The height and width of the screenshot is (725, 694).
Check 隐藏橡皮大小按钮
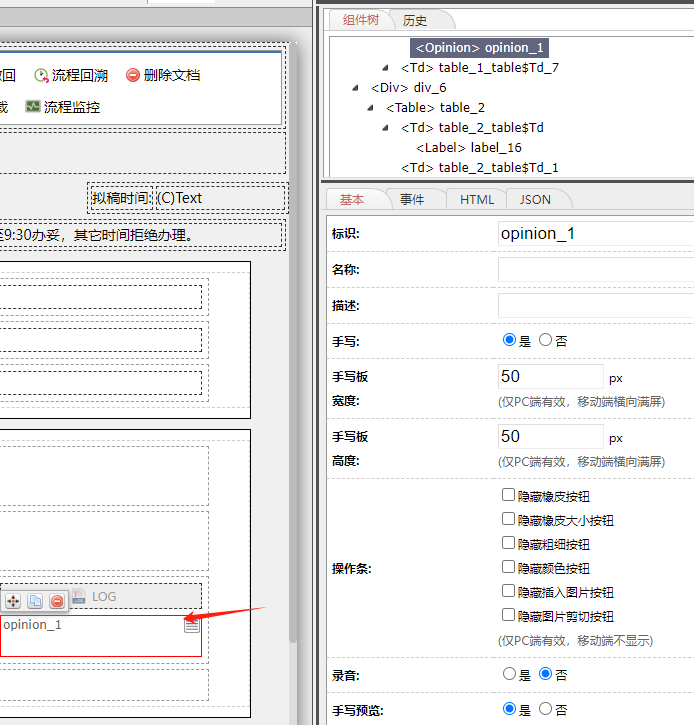pyautogui.click(x=508, y=519)
